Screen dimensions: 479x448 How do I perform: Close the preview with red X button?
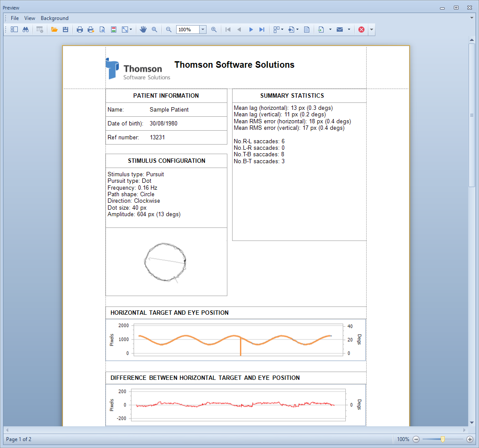[x=361, y=30]
